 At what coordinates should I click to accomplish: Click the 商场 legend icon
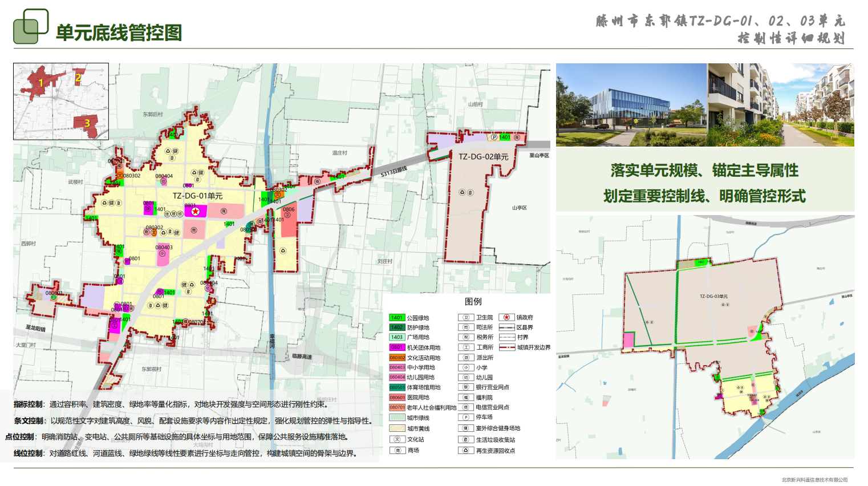[x=397, y=451]
